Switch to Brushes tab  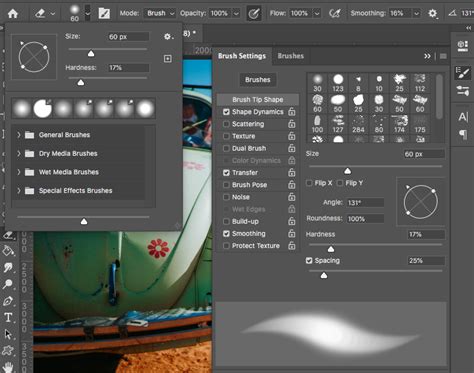point(291,56)
